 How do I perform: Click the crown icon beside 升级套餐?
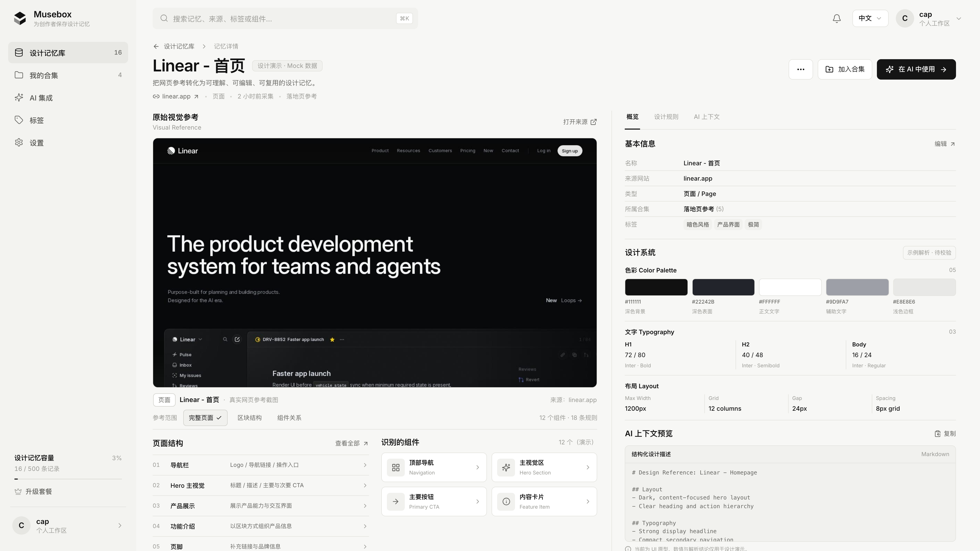[18, 491]
